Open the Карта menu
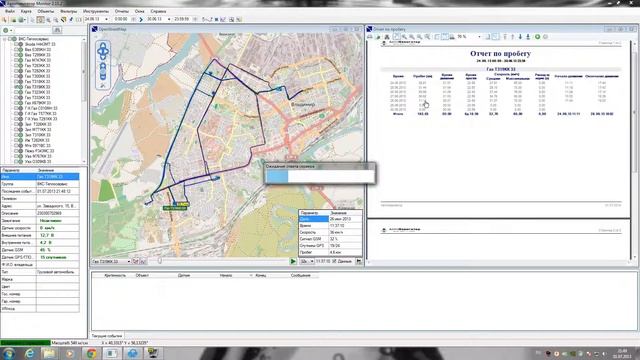The height and width of the screenshot is (360, 640). tap(26, 11)
